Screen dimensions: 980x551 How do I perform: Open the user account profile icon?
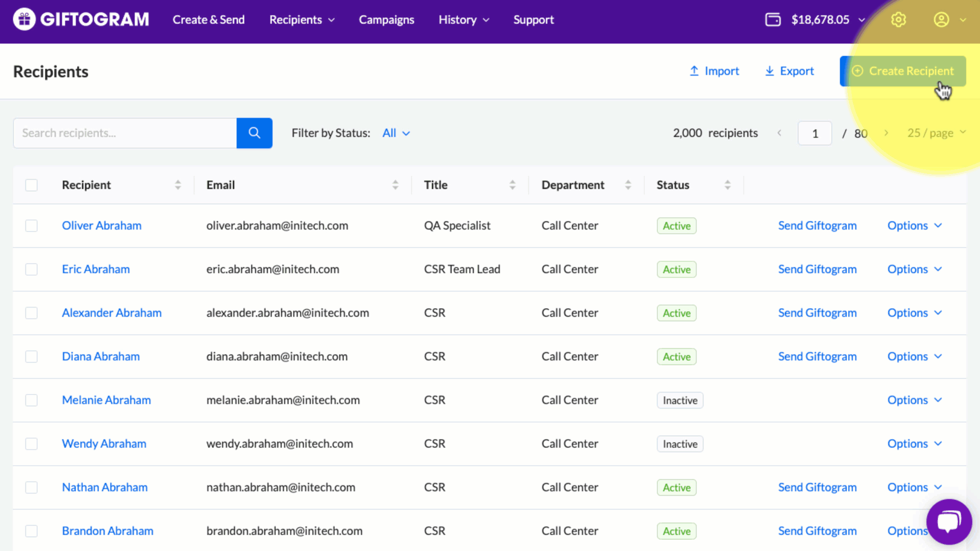[x=941, y=19]
